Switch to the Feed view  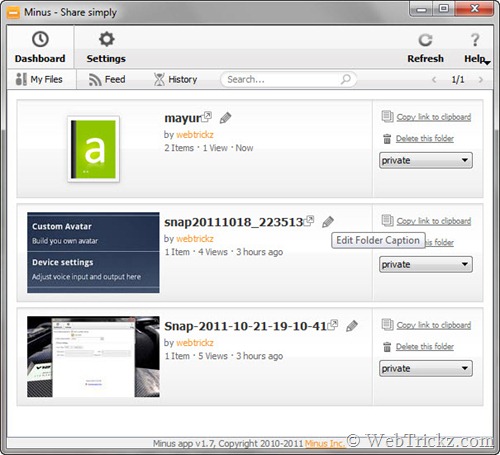click(x=107, y=80)
